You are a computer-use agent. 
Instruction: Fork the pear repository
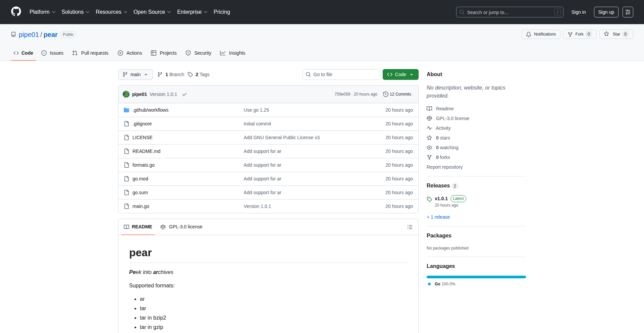(580, 34)
